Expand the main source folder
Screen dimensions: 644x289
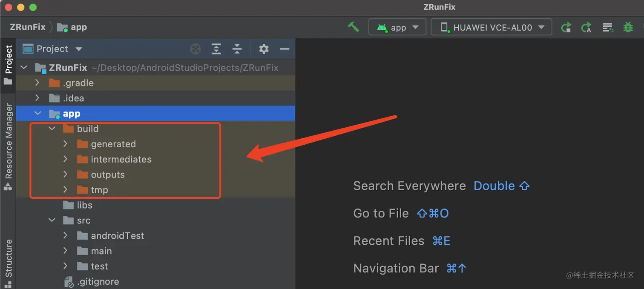click(65, 251)
